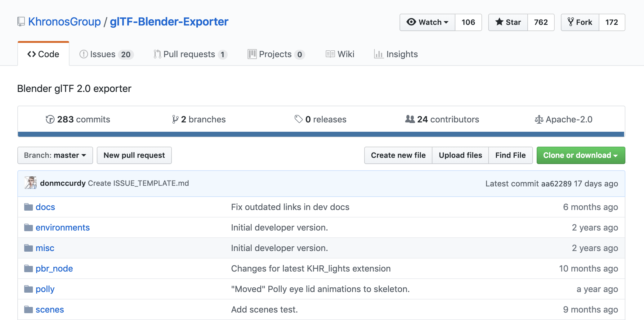The image size is (644, 320).
Task: View the 762 stargazers count
Action: pyautogui.click(x=541, y=22)
